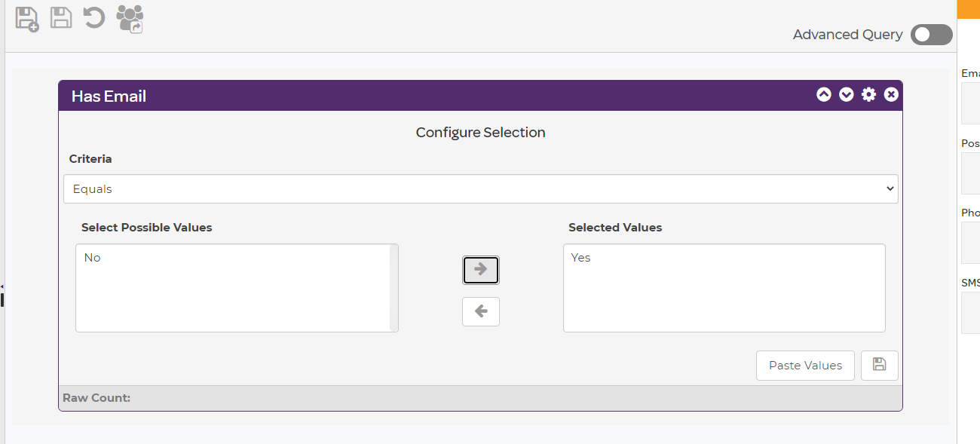Toggle the Advanced Query switch

pos(931,35)
